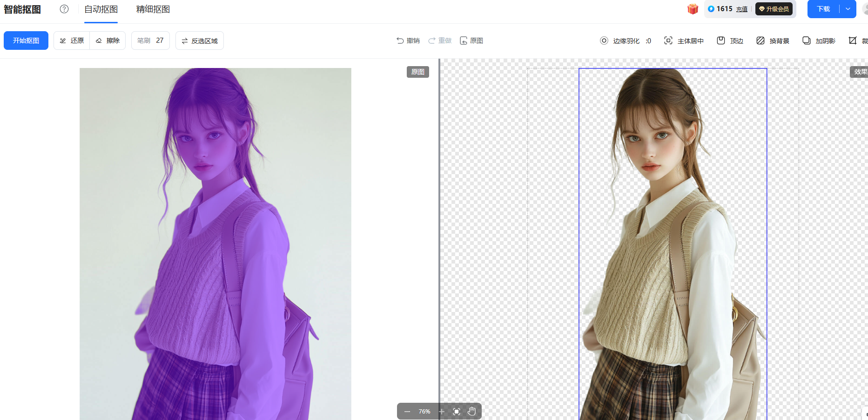Screen dimensions: 868x420
Task: Open the 充值 recharge link
Action: [x=742, y=9]
